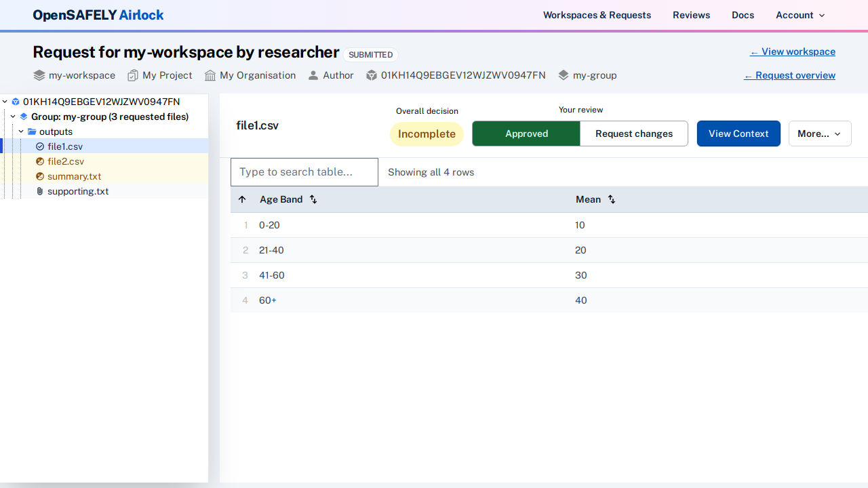Collapse the Group: my-group tree node
868x488 pixels.
pos(12,117)
